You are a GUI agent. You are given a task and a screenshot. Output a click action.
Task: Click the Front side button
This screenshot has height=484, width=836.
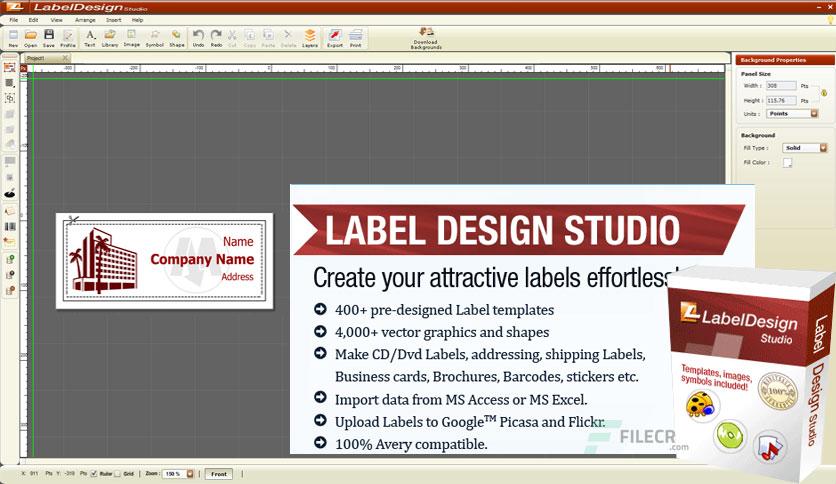219,473
